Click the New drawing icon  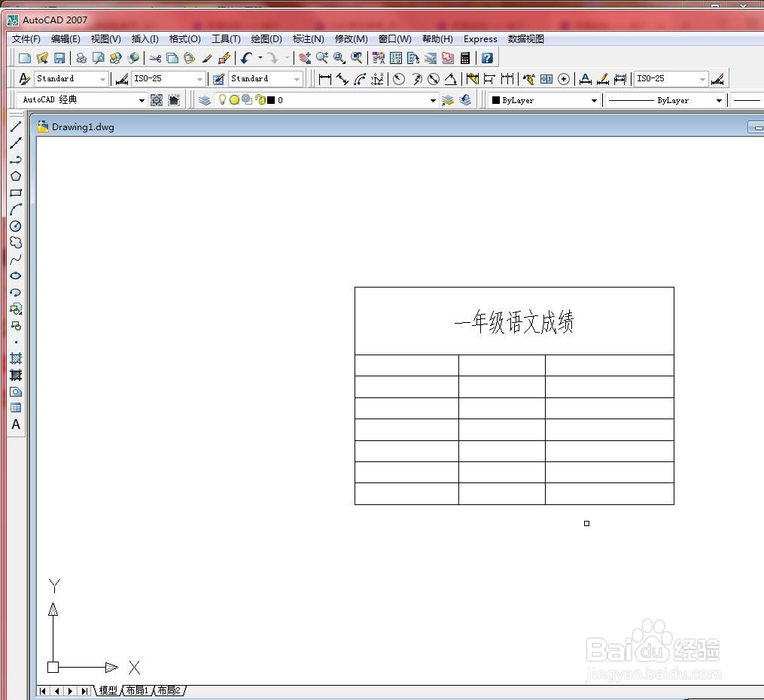pyautogui.click(x=24, y=59)
